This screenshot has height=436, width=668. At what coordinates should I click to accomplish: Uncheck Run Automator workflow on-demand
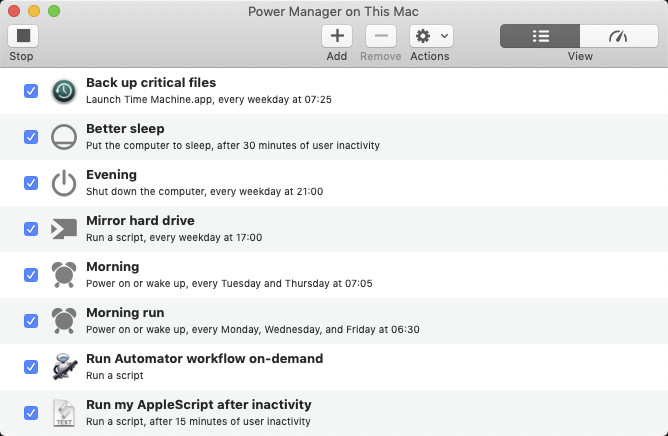(x=31, y=367)
